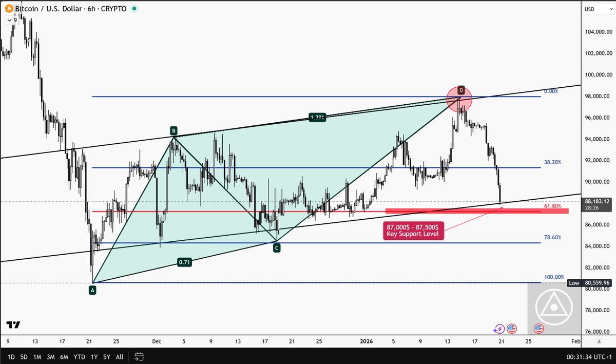This screenshot has width=616, height=364.
Task: Select pattern point label A on the chart
Action: tap(92, 290)
